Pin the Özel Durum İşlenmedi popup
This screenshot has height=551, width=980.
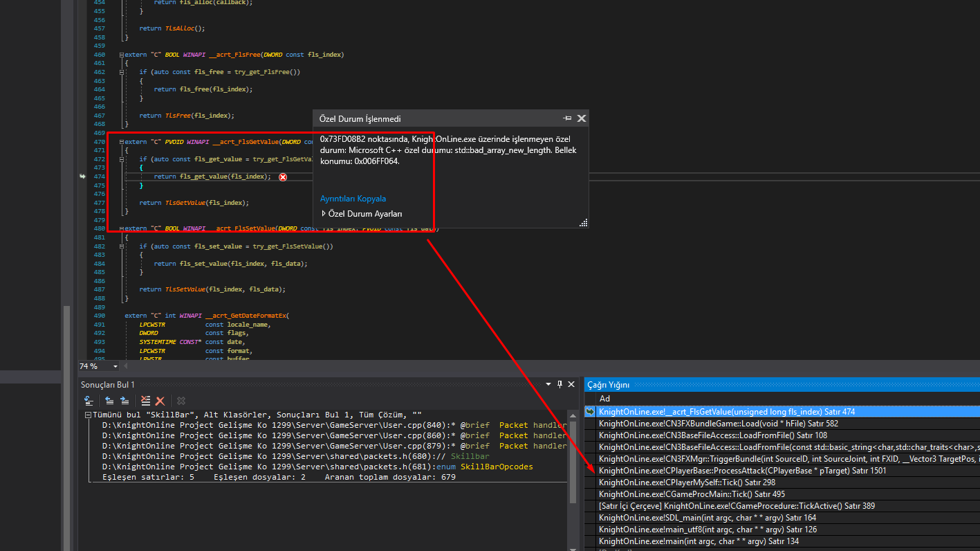567,118
